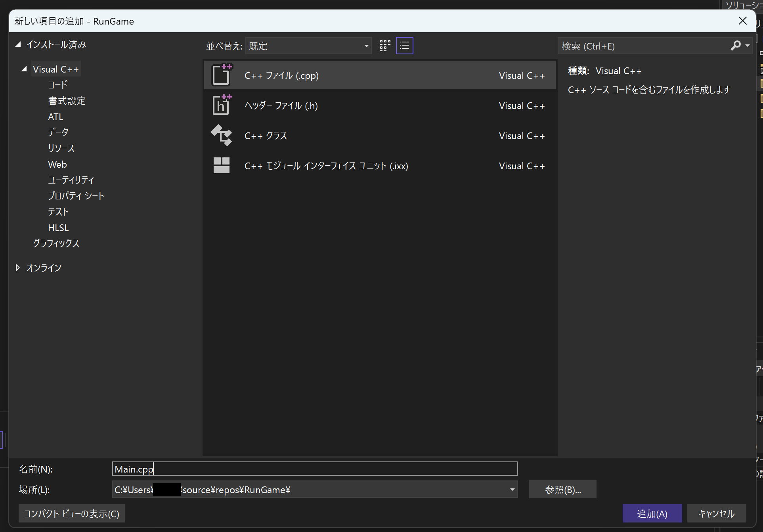Click the search magnifier icon

(x=736, y=46)
